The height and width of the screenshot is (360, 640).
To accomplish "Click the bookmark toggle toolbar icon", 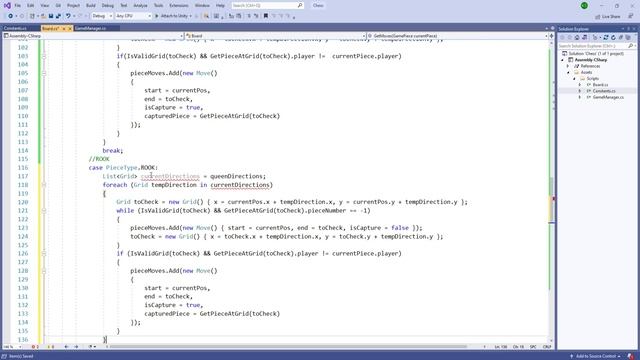I will pos(266,16).
